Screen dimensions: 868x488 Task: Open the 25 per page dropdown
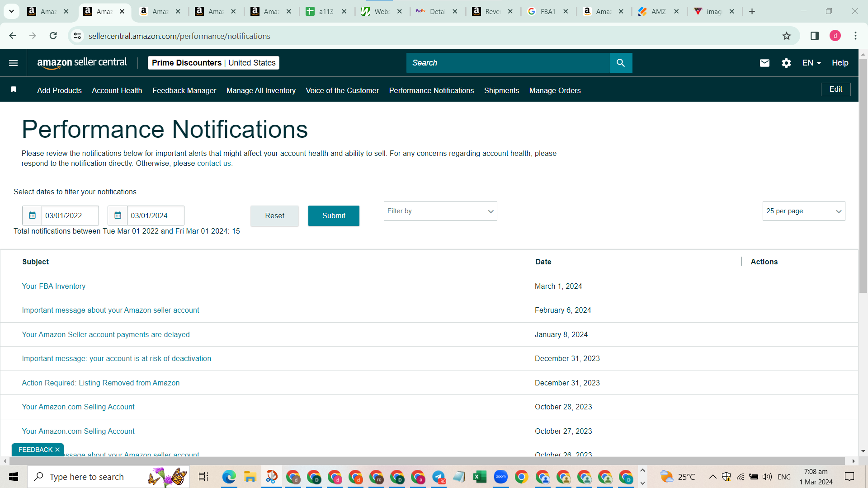pyautogui.click(x=804, y=211)
